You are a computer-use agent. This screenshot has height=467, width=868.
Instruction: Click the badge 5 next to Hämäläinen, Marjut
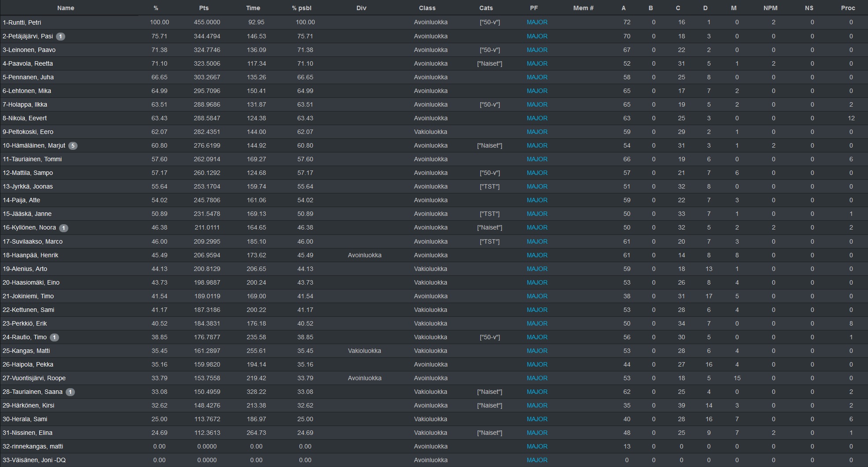coord(73,146)
